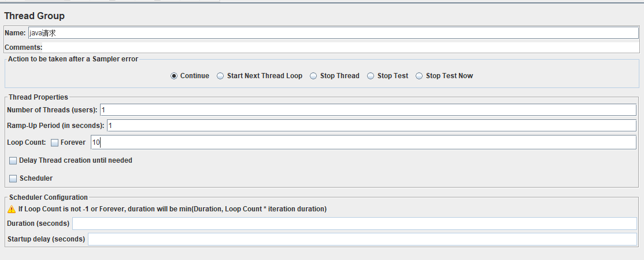Click the Loop Count field showing 10
Viewport: 644px width, 260px height.
pyautogui.click(x=363, y=142)
